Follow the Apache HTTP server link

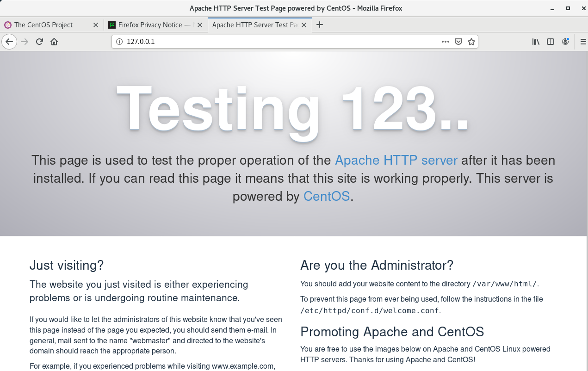[396, 160]
